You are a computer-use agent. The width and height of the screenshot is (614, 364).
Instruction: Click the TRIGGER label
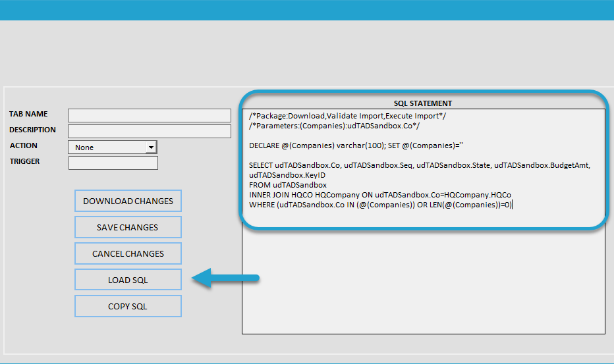(x=24, y=161)
